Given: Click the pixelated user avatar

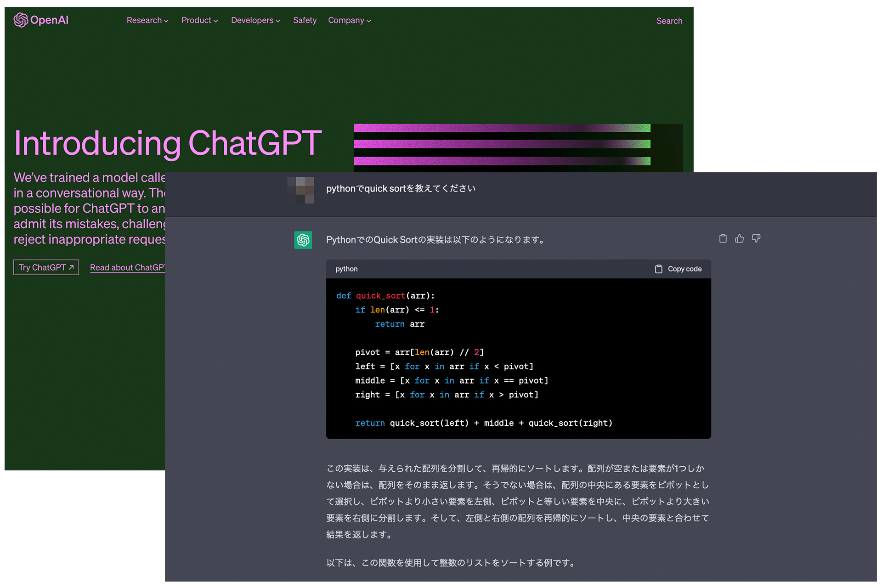Looking at the screenshot, I should pos(300,190).
